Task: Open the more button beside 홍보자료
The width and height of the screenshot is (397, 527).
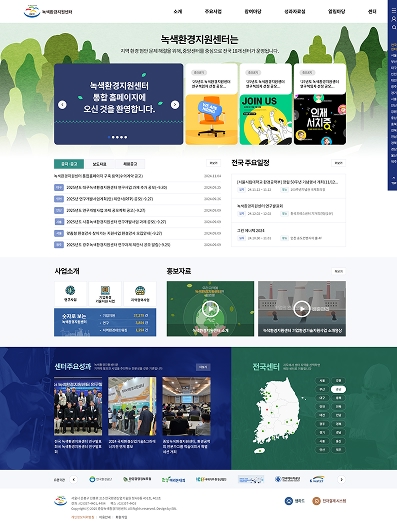Action: tap(338, 271)
